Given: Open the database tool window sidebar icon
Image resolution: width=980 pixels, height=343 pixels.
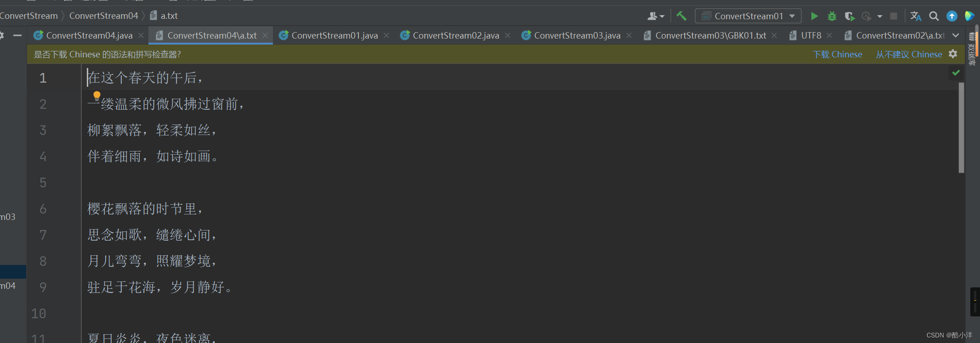Looking at the screenshot, I should (x=972, y=48).
